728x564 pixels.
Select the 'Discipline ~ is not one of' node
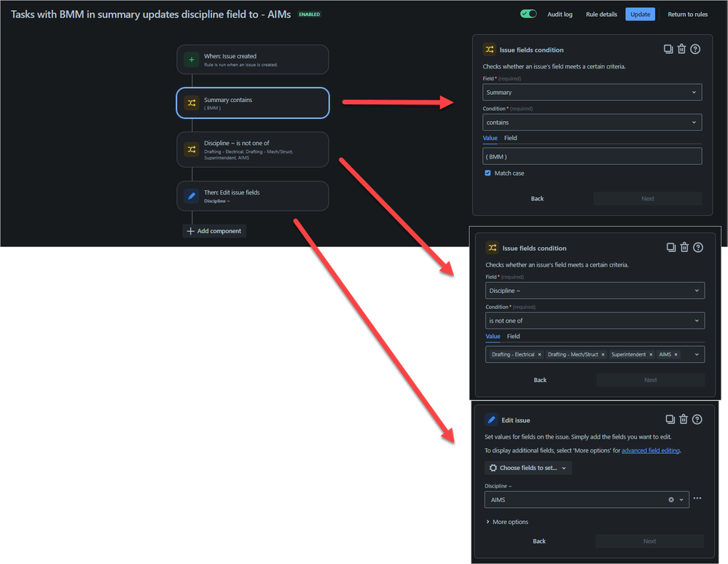click(253, 149)
